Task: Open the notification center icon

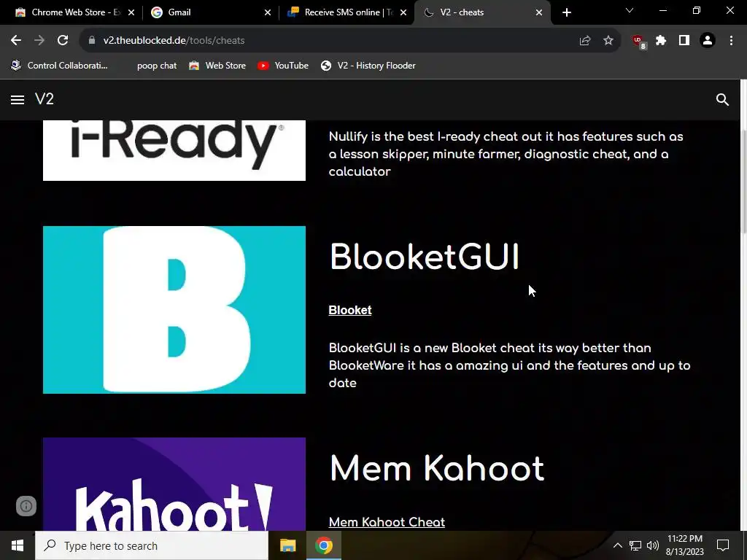Action: point(723,545)
